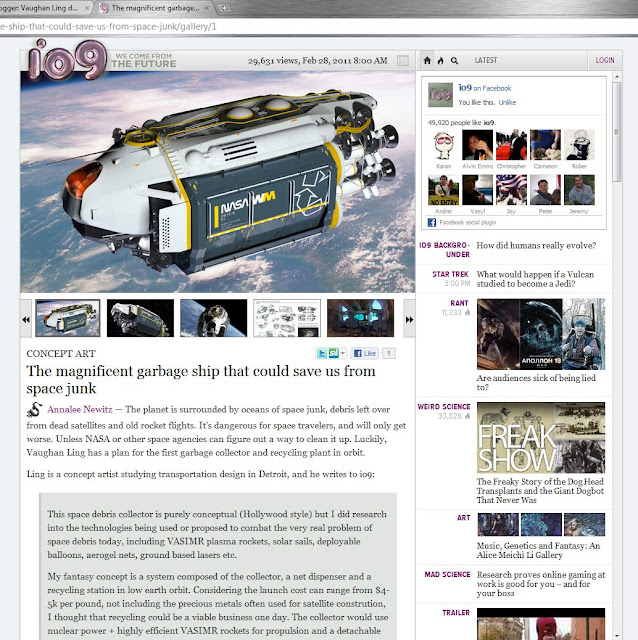Like the article with Facebook Like button
The height and width of the screenshot is (640, 638).
tap(365, 353)
